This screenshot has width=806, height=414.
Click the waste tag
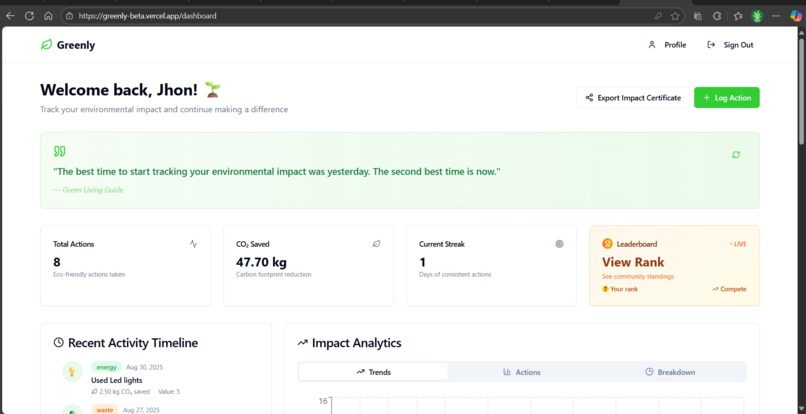(x=105, y=410)
